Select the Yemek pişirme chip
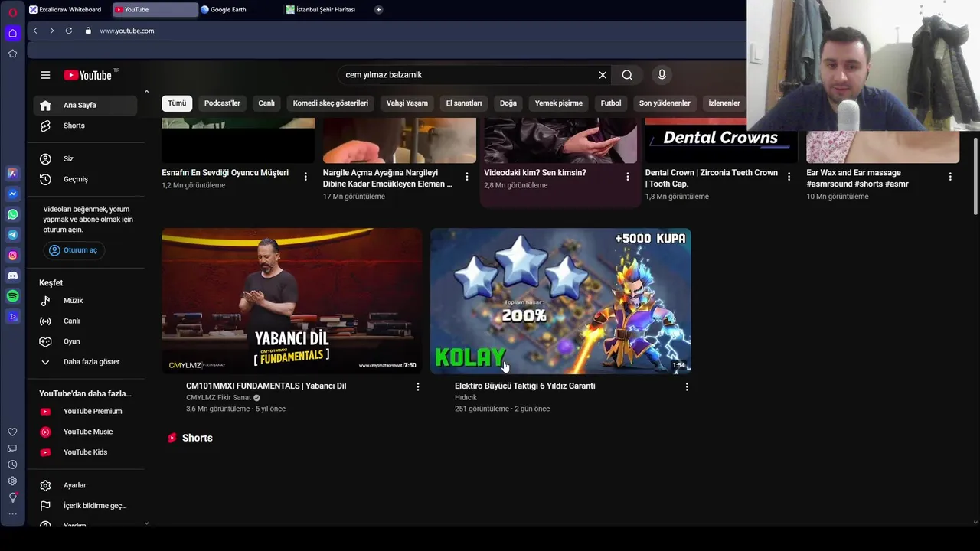The width and height of the screenshot is (980, 551). (559, 103)
